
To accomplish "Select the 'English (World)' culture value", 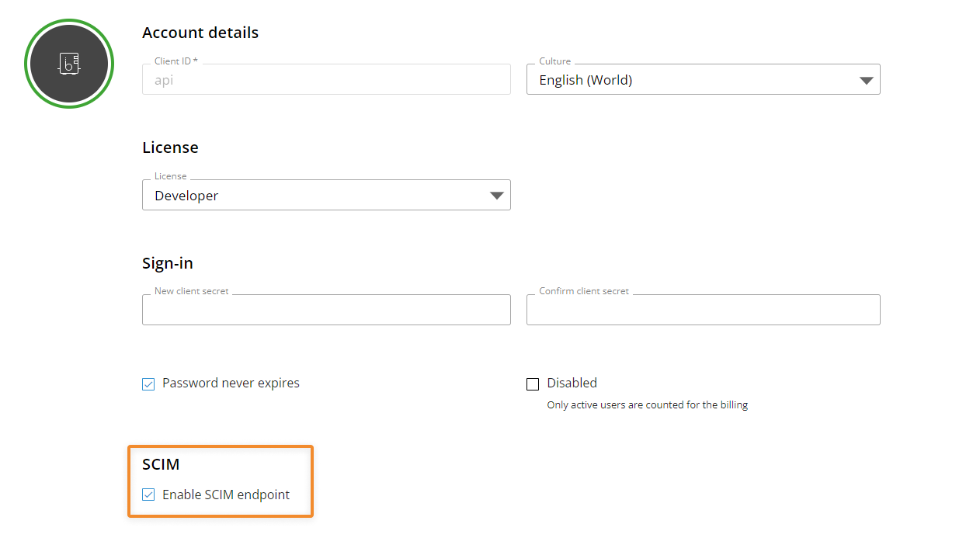I will 585,78.
